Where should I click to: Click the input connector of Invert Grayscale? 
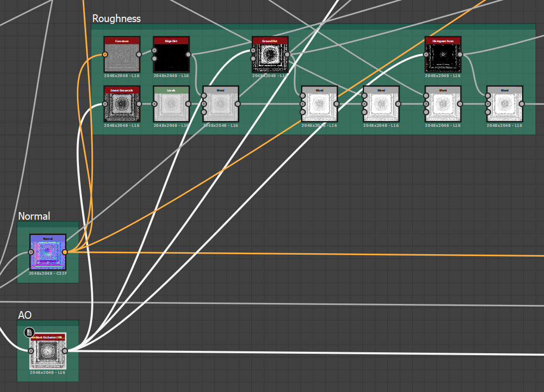click(105, 104)
